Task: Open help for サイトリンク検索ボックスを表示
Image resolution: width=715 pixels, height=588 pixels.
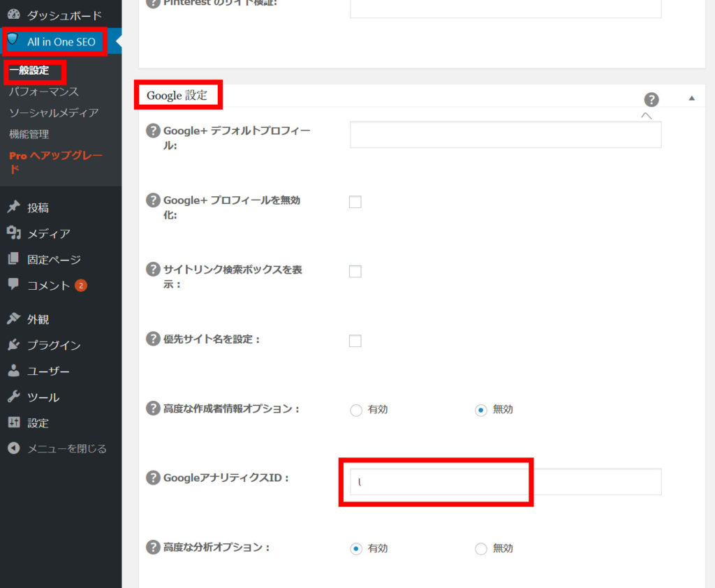Action: point(153,270)
